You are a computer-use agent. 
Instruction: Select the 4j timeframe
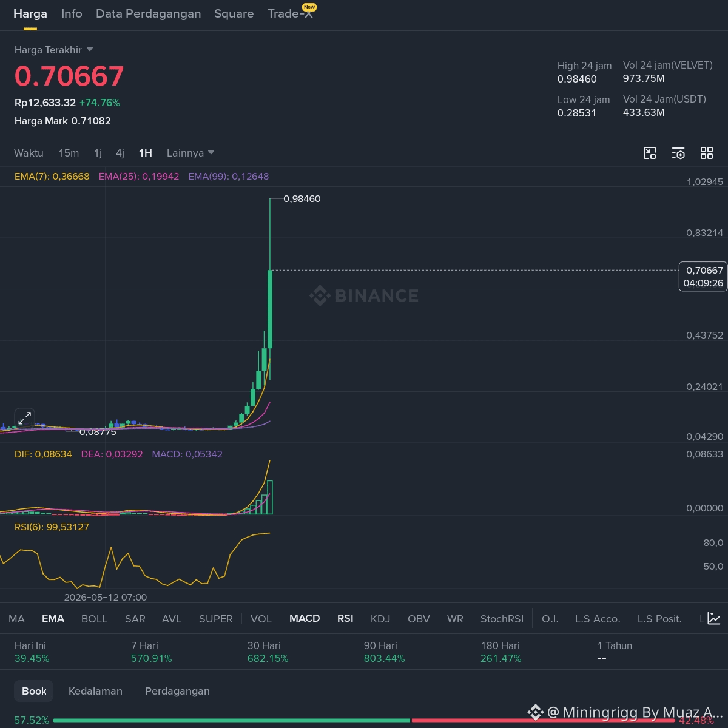pyautogui.click(x=120, y=153)
